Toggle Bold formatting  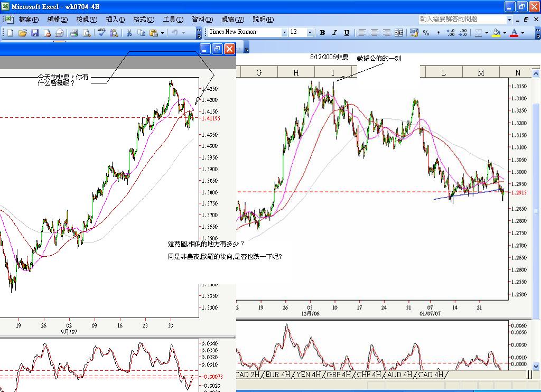tap(322, 33)
